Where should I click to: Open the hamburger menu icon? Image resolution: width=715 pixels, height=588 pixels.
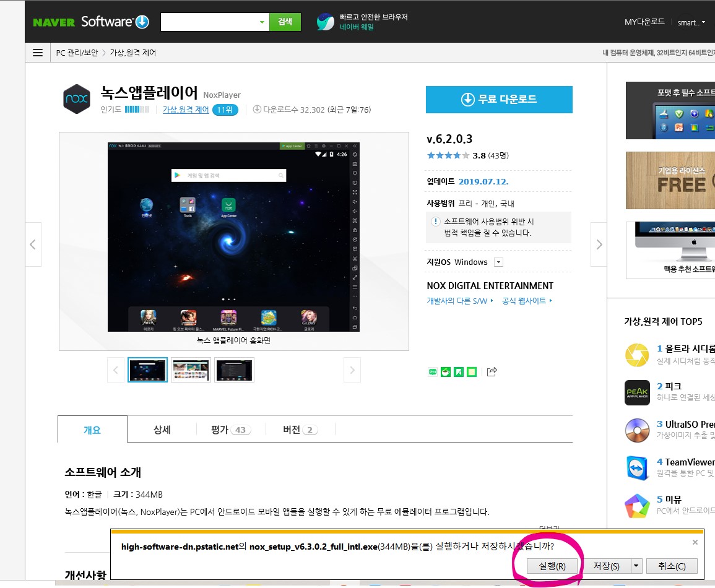38,53
